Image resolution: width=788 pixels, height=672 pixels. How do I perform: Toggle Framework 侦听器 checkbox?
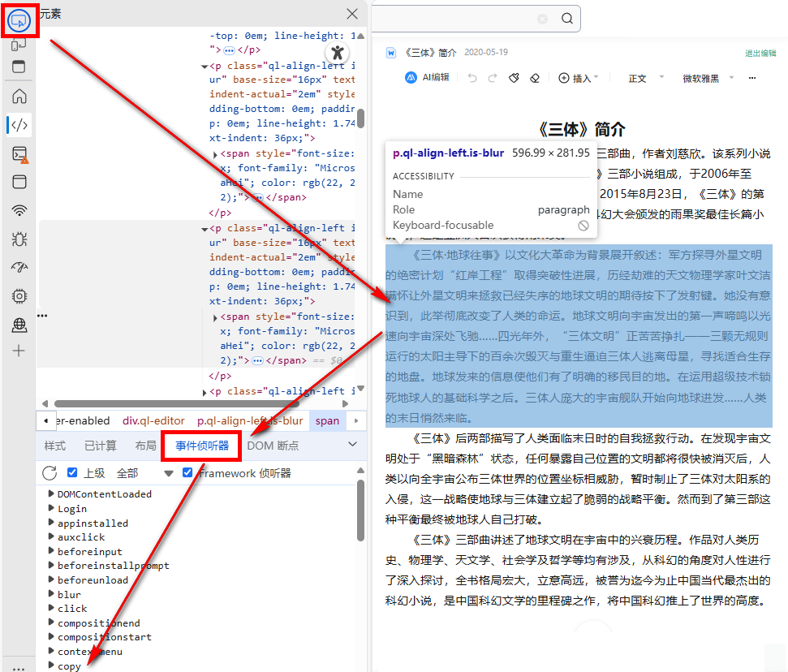pos(187,472)
